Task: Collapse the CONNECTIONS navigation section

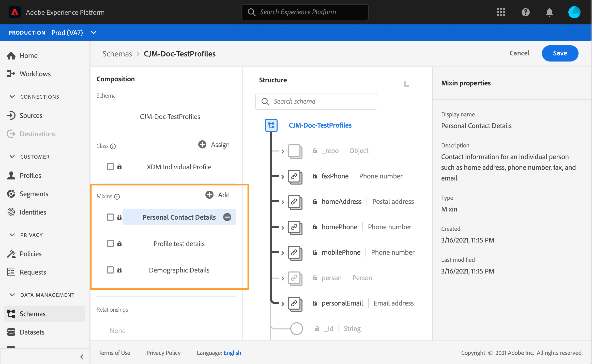Action: click(x=12, y=97)
